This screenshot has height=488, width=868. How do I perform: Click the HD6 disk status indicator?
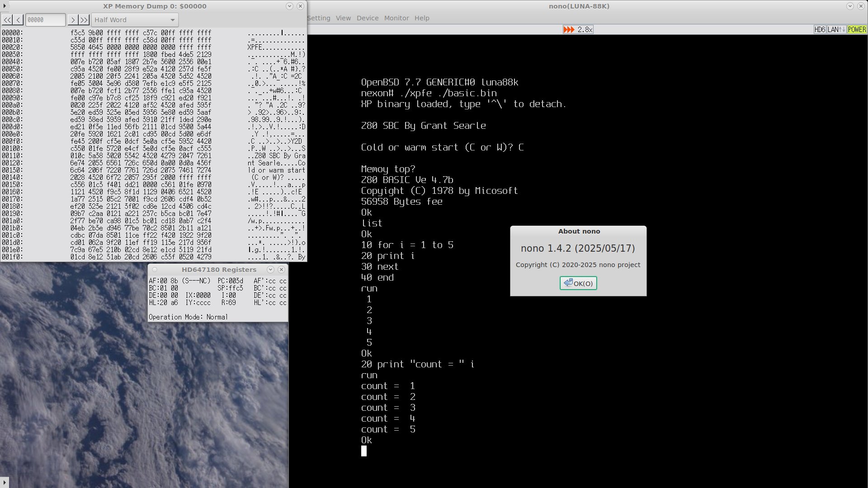819,29
